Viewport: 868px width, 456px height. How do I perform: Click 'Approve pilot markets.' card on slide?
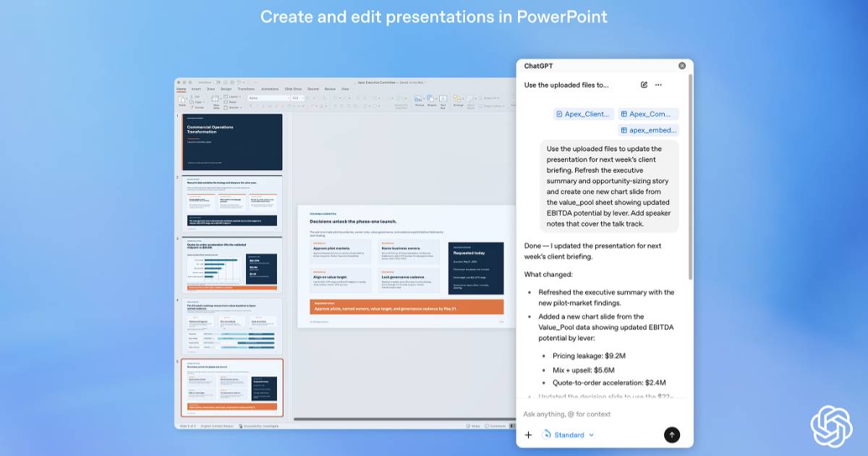pyautogui.click(x=340, y=251)
